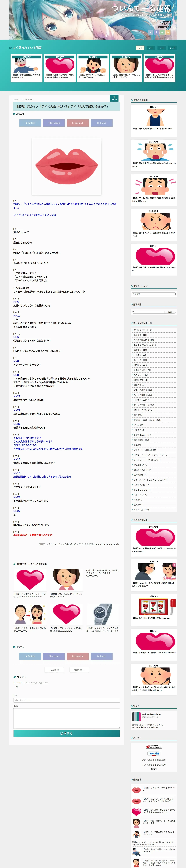Viewport: 186px width, 868px height.
Task: Click the 検索 search button
Action: pos(170,312)
